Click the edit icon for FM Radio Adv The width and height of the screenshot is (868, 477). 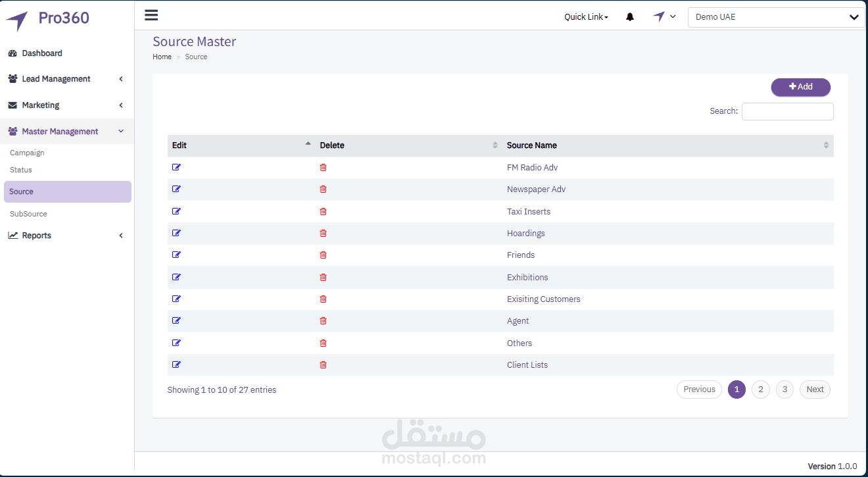(176, 167)
